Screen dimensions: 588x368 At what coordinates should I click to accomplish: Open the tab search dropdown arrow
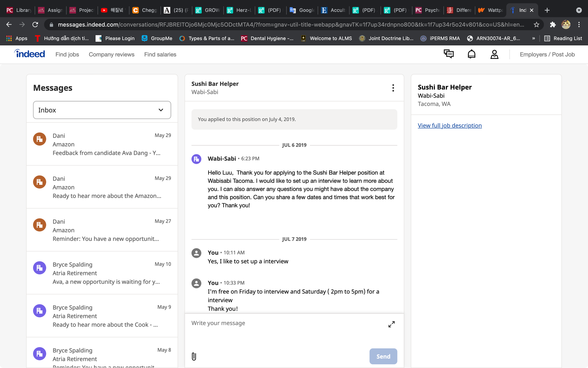click(x=579, y=10)
